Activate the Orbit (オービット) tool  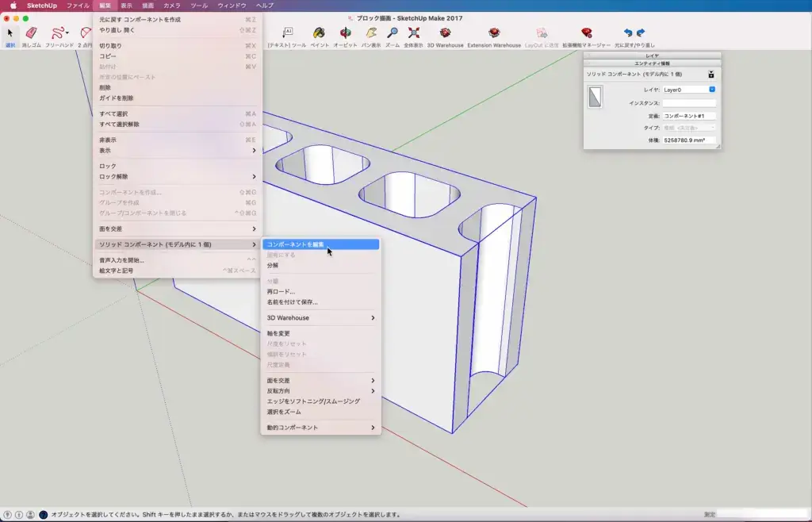[345, 34]
